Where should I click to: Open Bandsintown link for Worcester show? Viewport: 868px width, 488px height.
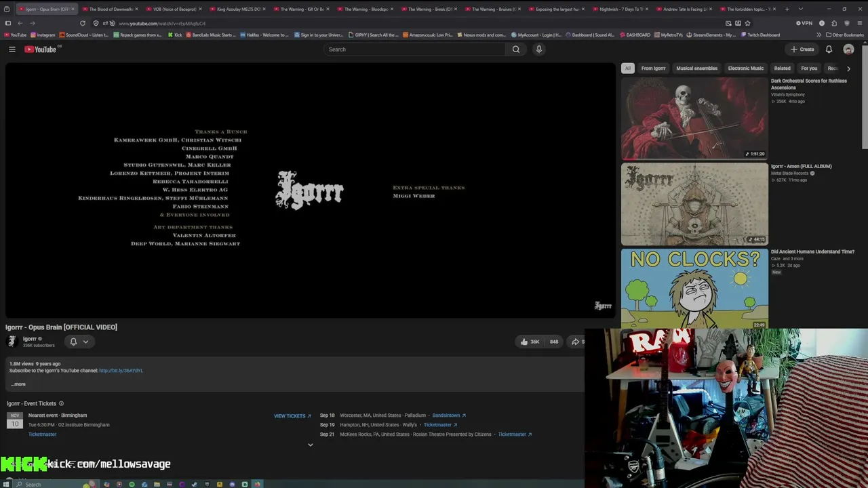[x=449, y=415]
